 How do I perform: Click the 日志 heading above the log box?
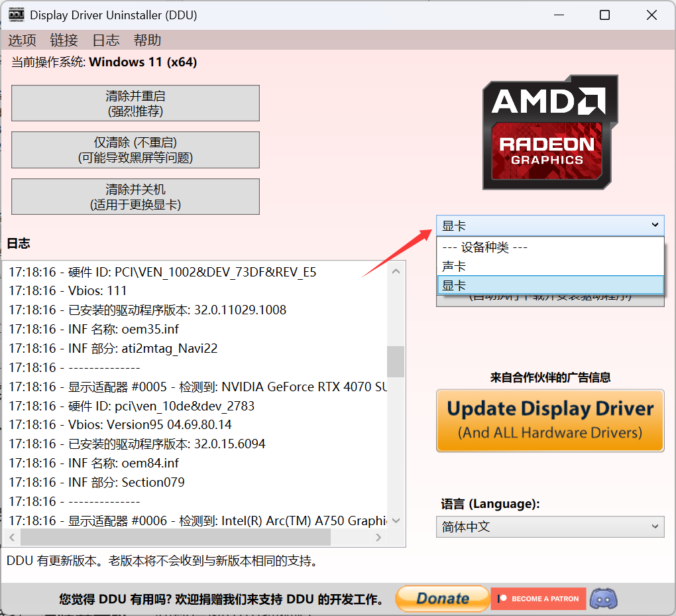pyautogui.click(x=19, y=243)
